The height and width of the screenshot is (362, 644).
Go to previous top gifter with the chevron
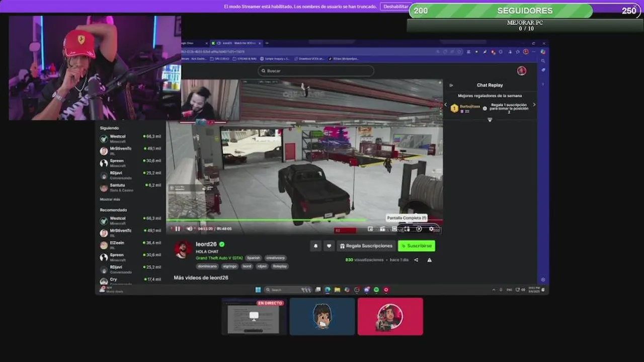click(x=445, y=105)
